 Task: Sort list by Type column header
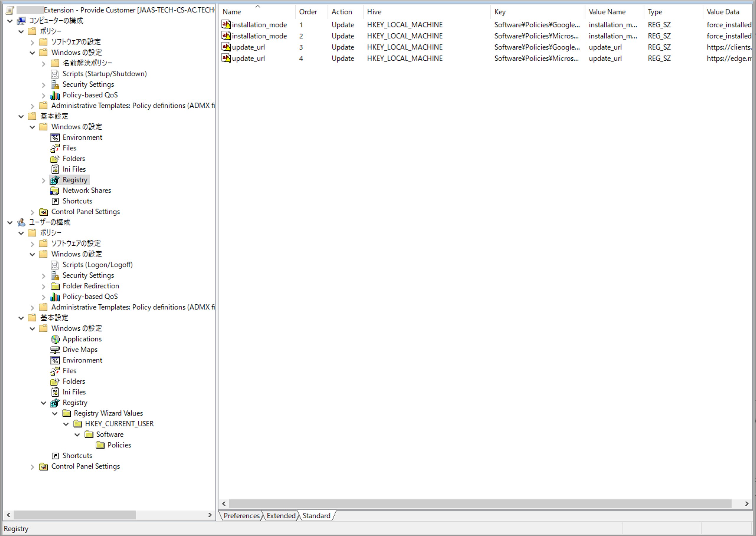(x=673, y=11)
